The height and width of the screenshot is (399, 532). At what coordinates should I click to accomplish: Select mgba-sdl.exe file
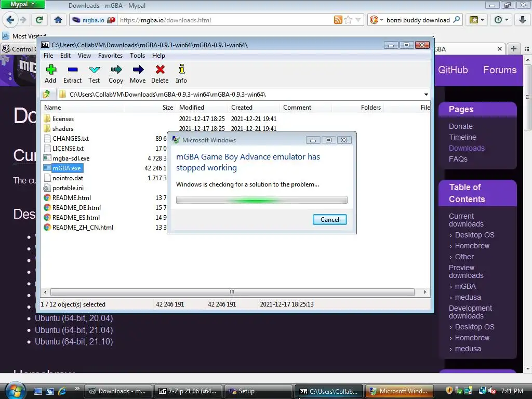[71, 158]
